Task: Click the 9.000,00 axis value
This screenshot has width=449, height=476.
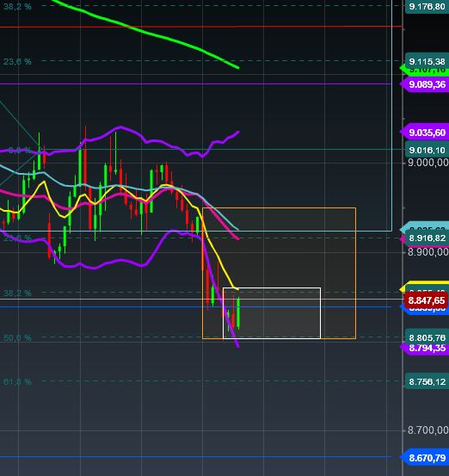Action: click(x=427, y=163)
